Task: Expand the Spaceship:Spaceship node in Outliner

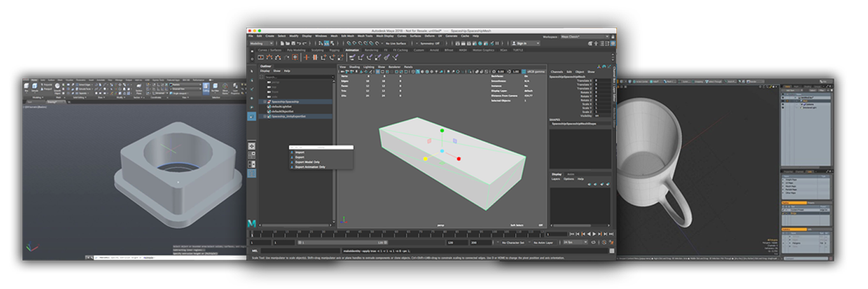Action: click(x=265, y=102)
